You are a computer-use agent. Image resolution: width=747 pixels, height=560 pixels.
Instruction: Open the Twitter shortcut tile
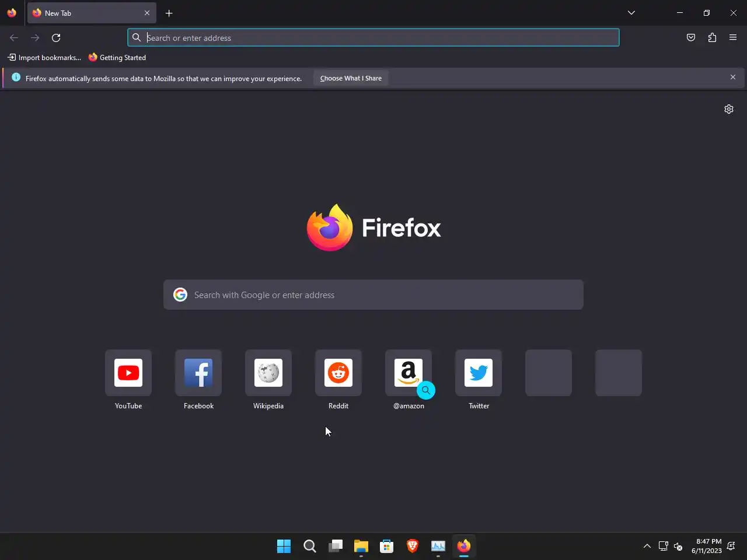pos(479,373)
